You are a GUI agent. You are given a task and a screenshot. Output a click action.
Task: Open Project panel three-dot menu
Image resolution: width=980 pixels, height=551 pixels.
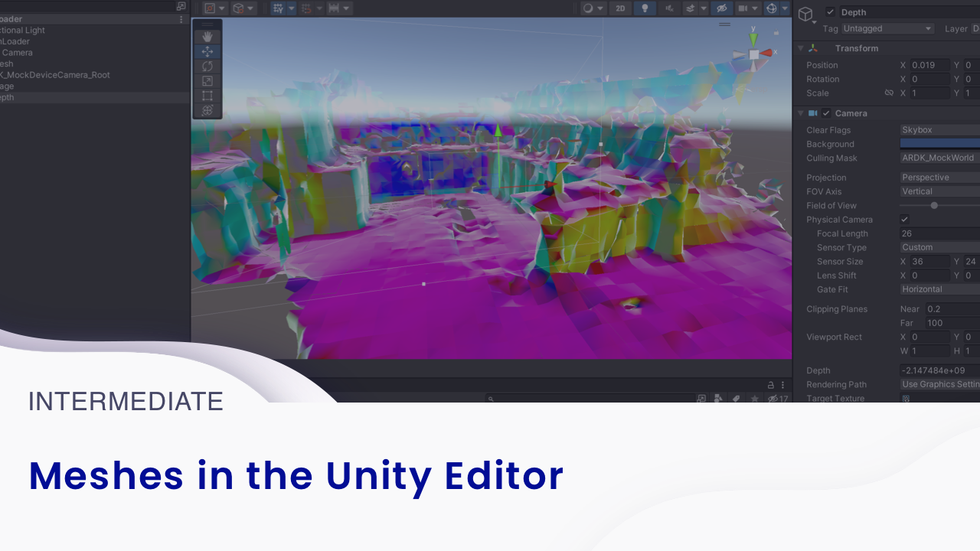[783, 385]
